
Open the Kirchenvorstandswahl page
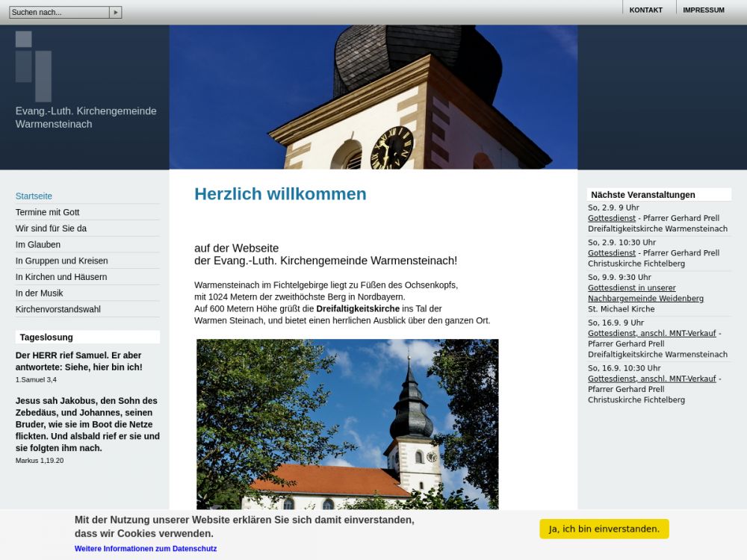pyautogui.click(x=58, y=309)
